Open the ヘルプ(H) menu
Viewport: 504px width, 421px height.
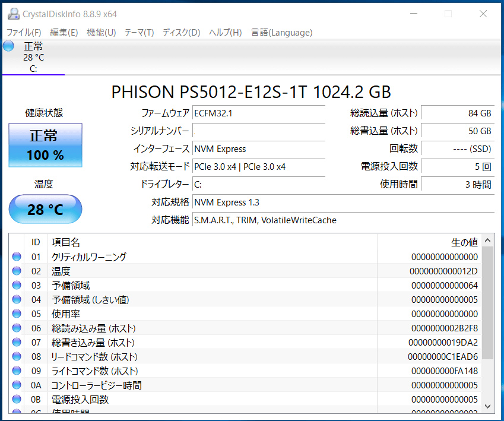(x=226, y=33)
